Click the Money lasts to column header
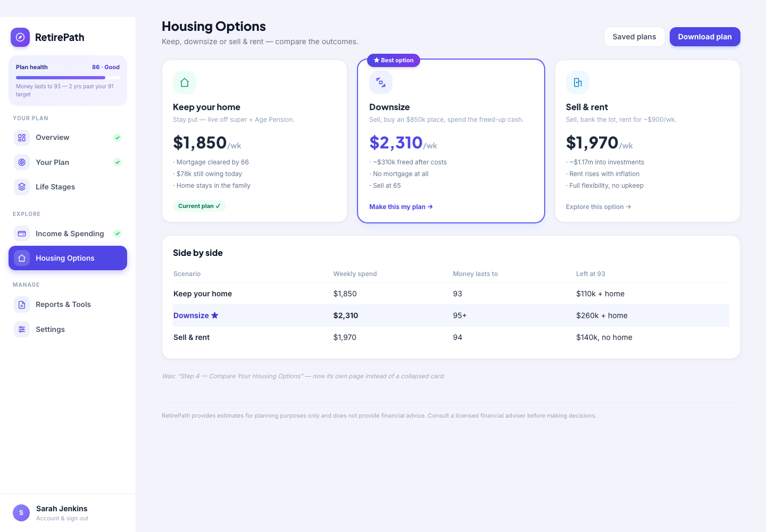The height and width of the screenshot is (532, 766). [x=475, y=274]
